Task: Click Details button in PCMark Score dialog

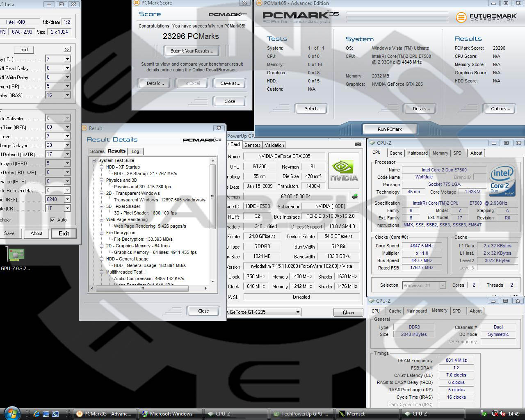Action: tap(155, 83)
